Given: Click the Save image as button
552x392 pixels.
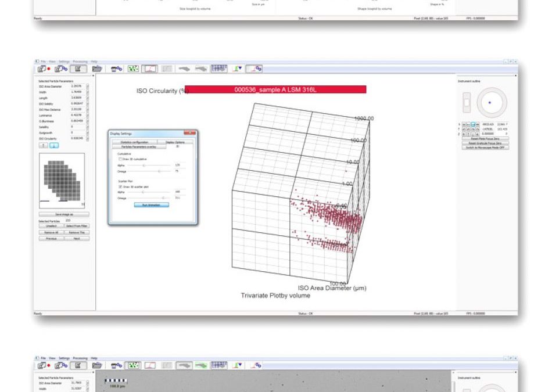Looking at the screenshot, I should pos(64,214).
